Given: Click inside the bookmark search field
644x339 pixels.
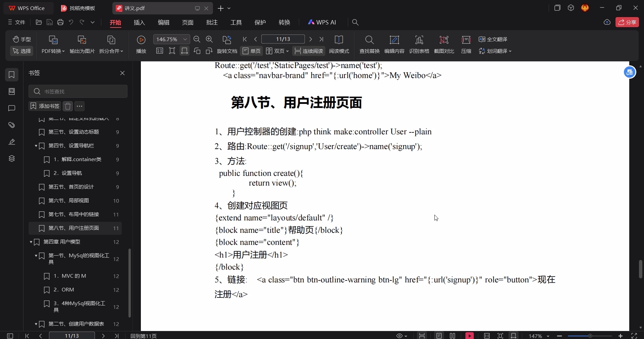Looking at the screenshot, I should [78, 91].
